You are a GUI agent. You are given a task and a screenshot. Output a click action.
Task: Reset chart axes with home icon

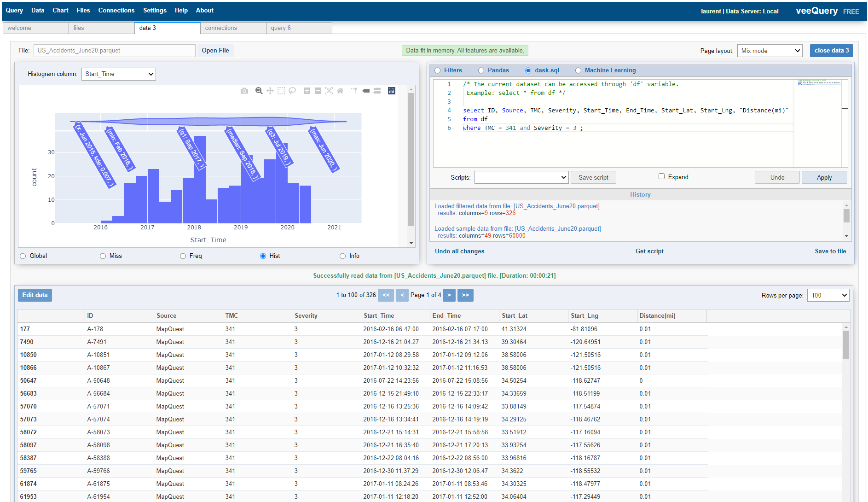(x=340, y=91)
